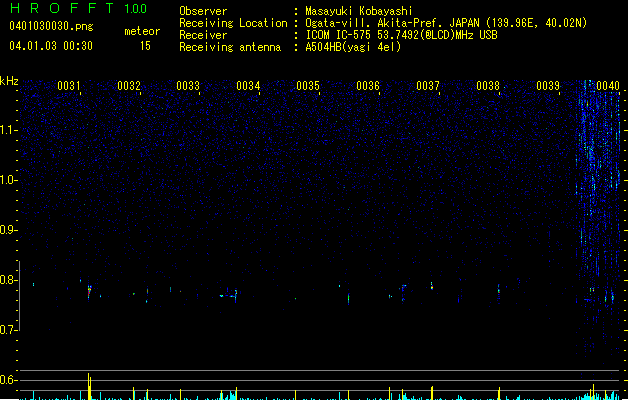Image resolution: width=629 pixels, height=400 pixels.
Task: Click the 0036 time marker
Action: 368,85
